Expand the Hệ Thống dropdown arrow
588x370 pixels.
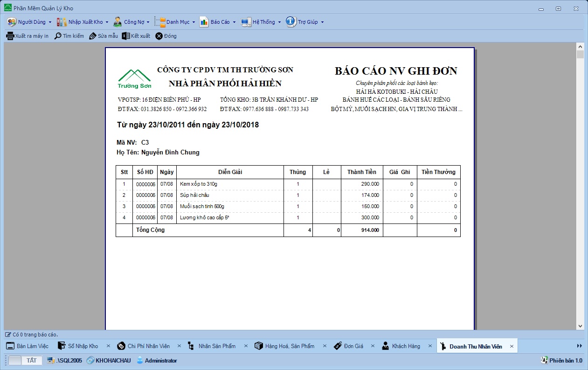pos(279,22)
